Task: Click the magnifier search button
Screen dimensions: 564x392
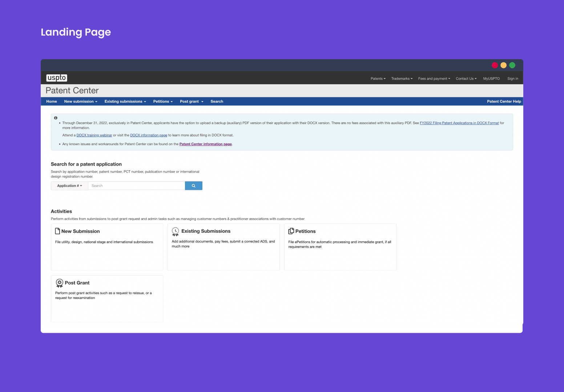Action: coord(193,186)
